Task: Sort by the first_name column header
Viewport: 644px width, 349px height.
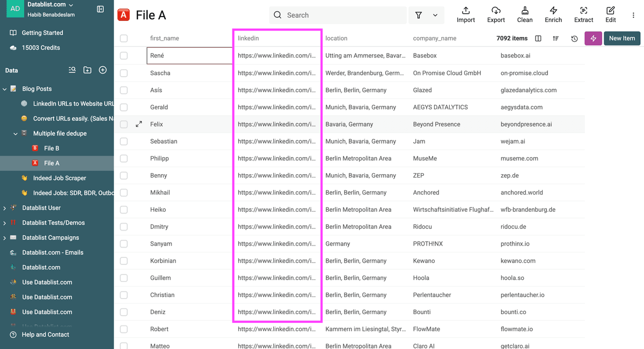Action: (165, 39)
